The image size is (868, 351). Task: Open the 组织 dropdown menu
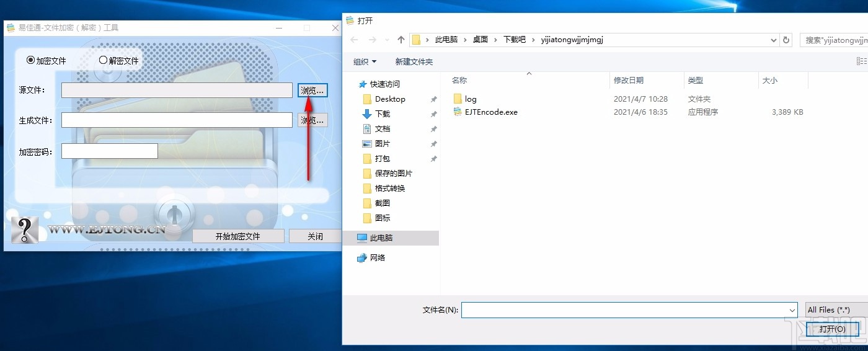point(365,61)
